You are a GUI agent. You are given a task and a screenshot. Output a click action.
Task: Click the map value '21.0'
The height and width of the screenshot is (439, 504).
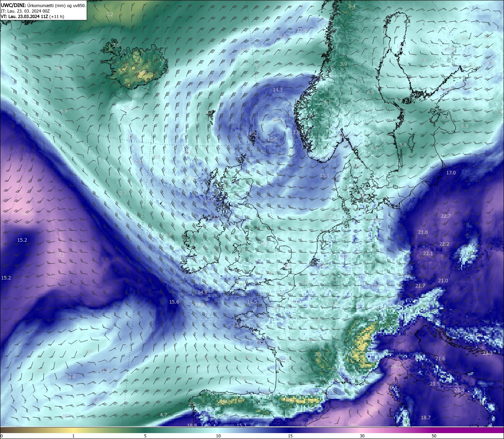tap(443, 281)
